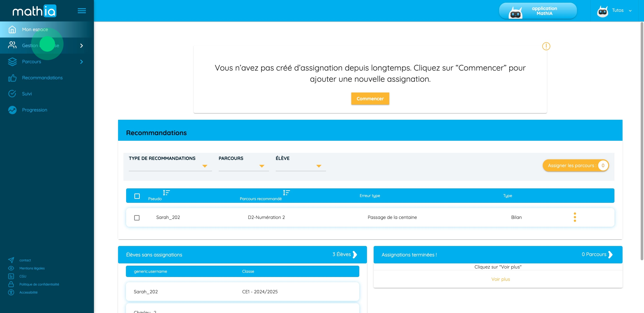Open Recommandations in the sidebar

click(47, 78)
